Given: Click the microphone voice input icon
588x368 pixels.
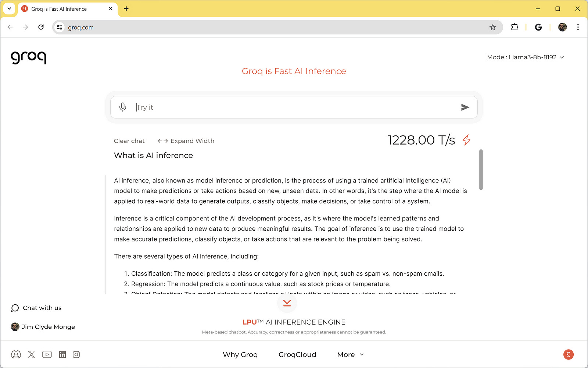Looking at the screenshot, I should (x=123, y=107).
